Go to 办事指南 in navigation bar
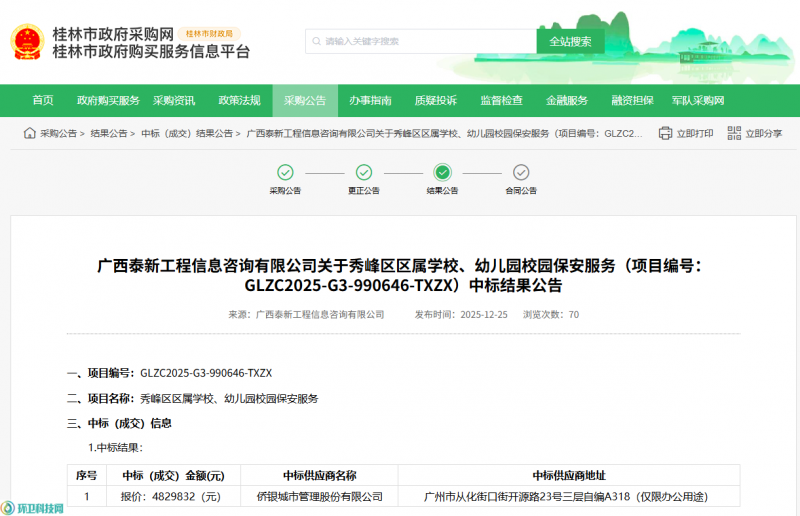The width and height of the screenshot is (800, 516). pyautogui.click(x=370, y=101)
